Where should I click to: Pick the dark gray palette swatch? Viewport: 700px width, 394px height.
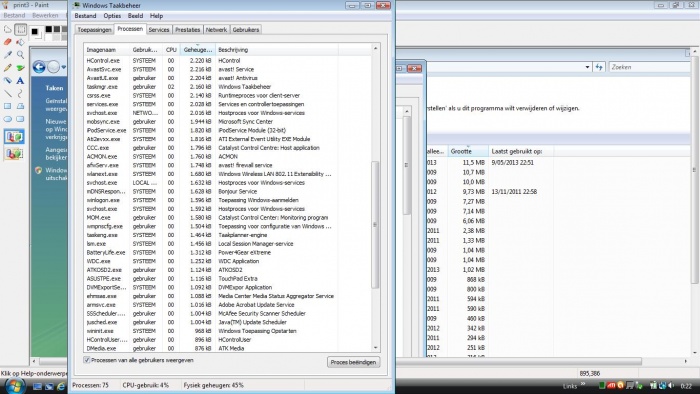(56, 29)
